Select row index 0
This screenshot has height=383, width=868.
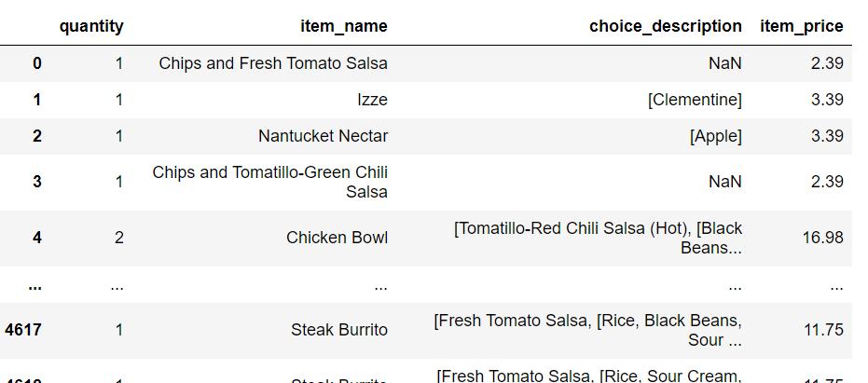[x=36, y=63]
